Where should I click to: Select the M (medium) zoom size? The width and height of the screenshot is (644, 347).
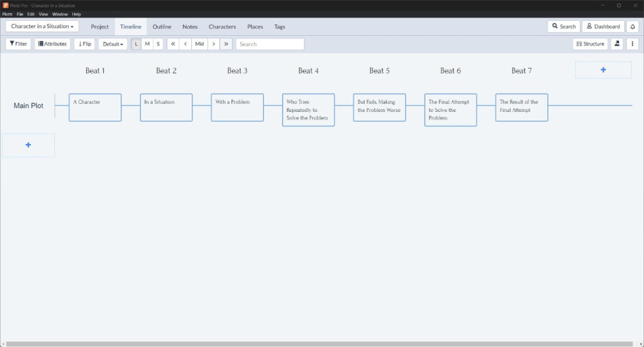click(x=147, y=44)
